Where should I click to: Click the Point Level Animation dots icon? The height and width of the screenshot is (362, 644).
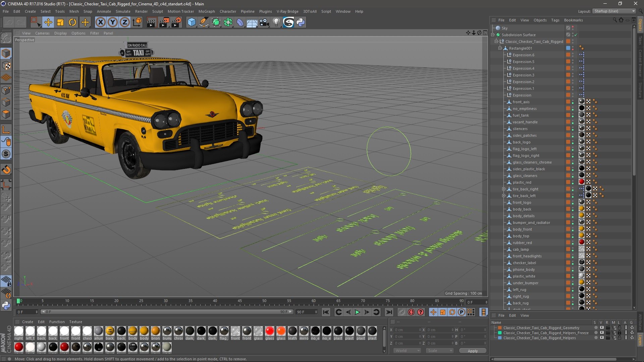point(471,312)
